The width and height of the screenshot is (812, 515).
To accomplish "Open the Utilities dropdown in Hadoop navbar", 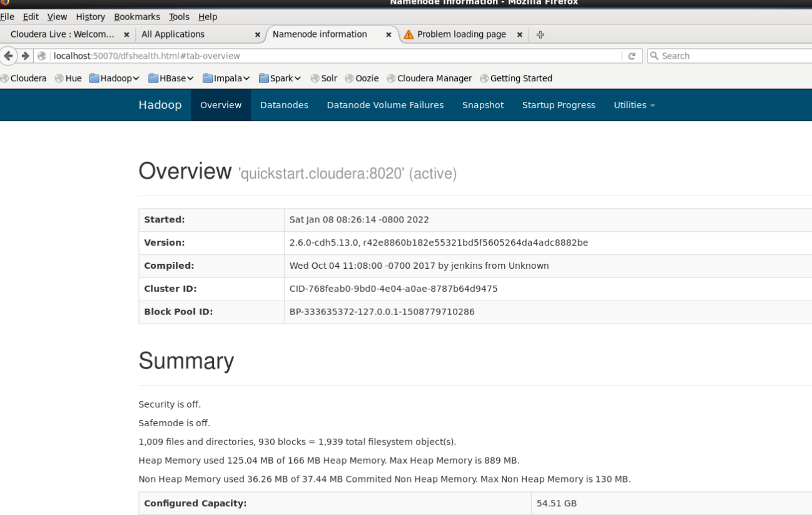I will click(634, 105).
